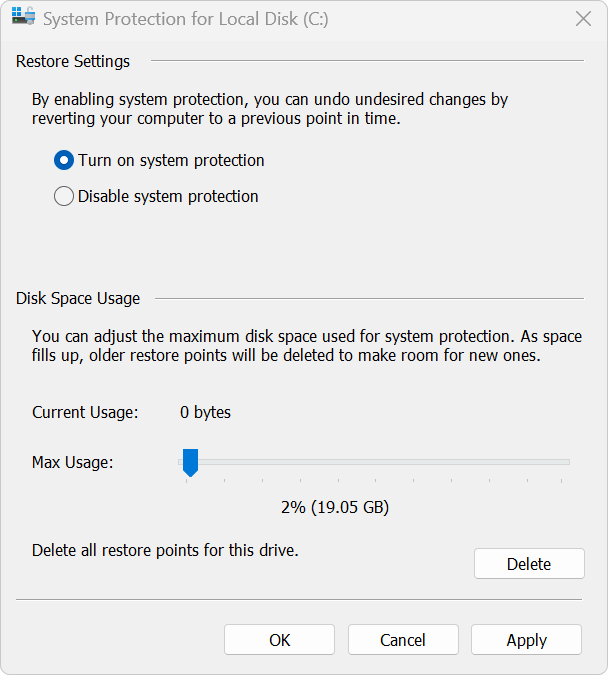Image resolution: width=608 pixels, height=675 pixels.
Task: Click the 'Restore Settings' heading
Action: pyautogui.click(x=73, y=61)
